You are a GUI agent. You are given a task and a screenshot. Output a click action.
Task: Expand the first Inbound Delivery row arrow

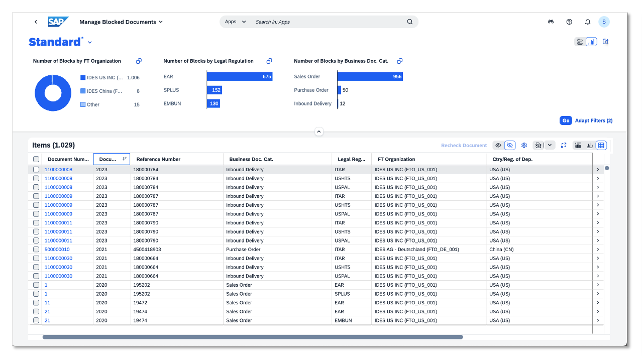pos(597,169)
